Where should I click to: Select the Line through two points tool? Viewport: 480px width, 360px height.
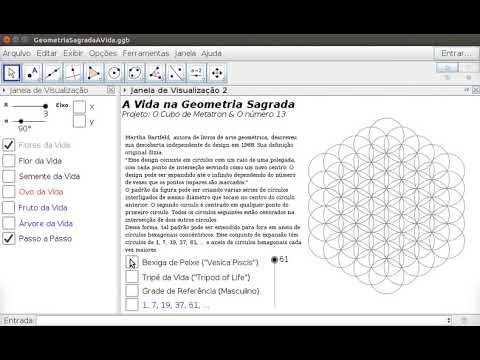tap(53, 73)
